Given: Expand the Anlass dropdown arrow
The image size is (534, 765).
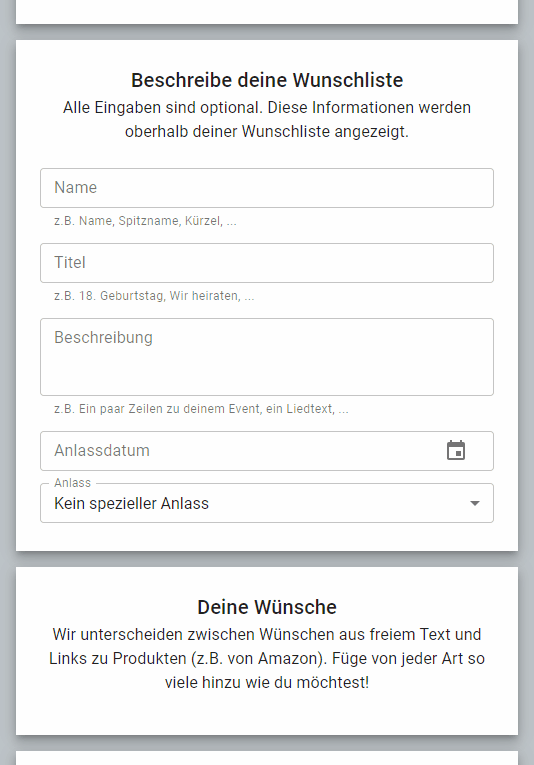Looking at the screenshot, I should [475, 503].
